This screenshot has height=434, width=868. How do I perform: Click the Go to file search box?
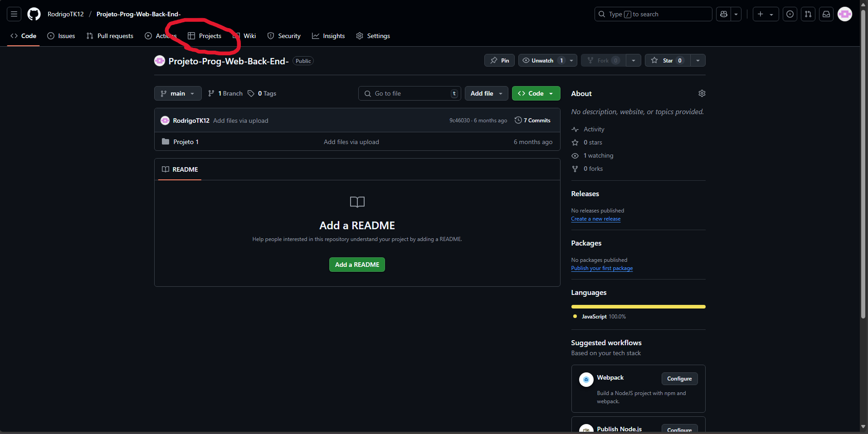[x=410, y=93]
